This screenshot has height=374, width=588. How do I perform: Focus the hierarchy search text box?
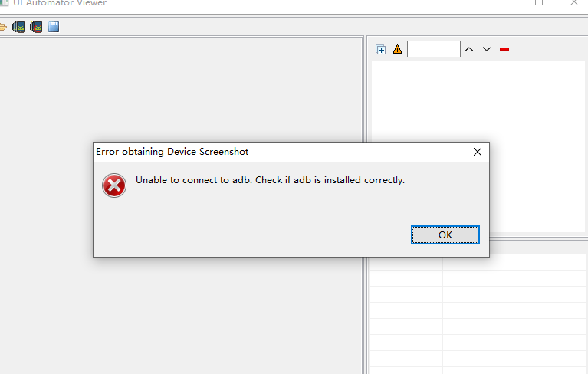click(x=434, y=49)
